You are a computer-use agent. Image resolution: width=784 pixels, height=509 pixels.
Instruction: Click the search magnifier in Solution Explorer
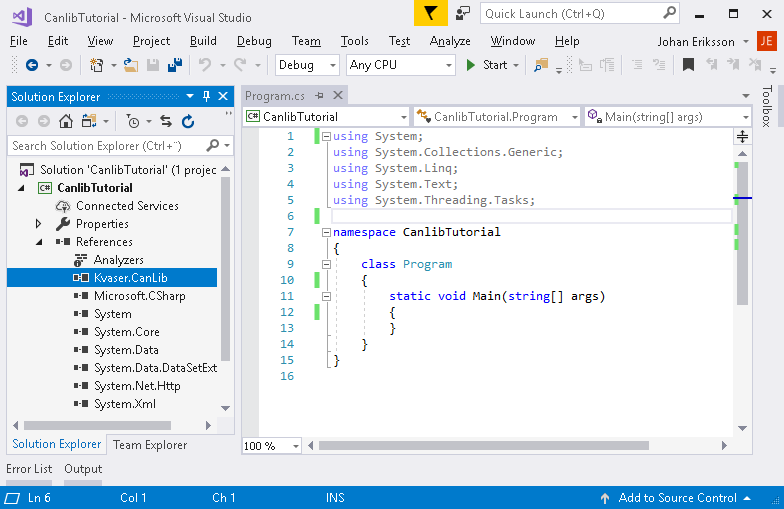(213, 146)
